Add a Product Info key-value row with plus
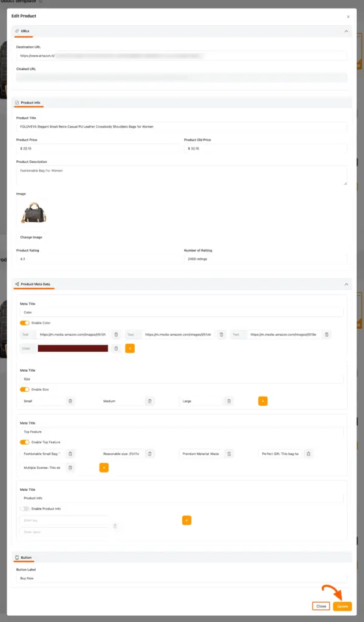Viewport: 364px width, 622px height. [187, 520]
